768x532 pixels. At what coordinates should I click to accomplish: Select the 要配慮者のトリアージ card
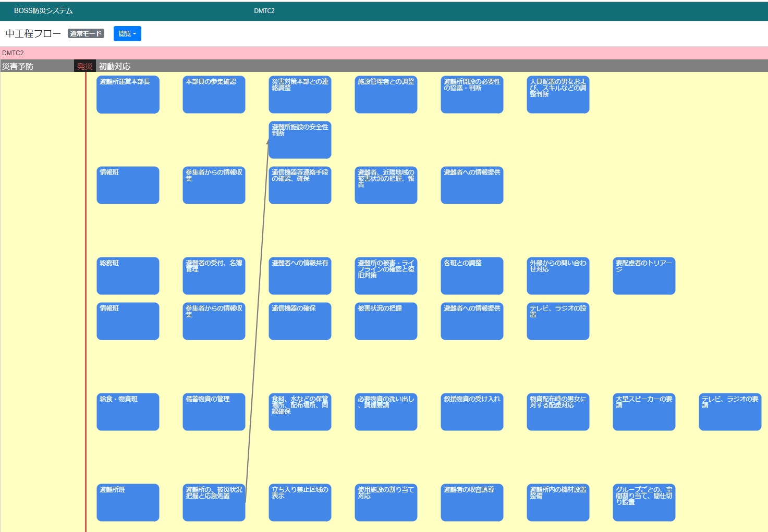pos(644,276)
